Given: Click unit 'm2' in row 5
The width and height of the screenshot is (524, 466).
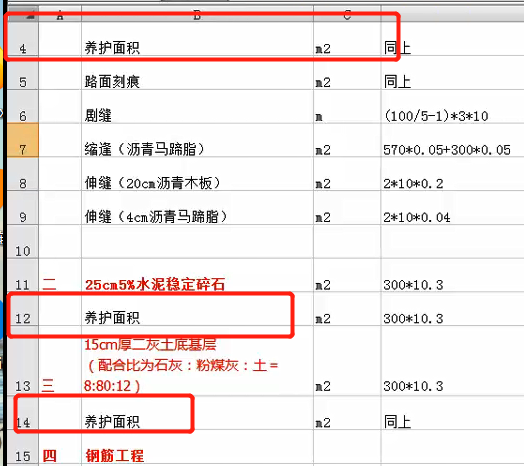Looking at the screenshot, I should pos(323,83).
